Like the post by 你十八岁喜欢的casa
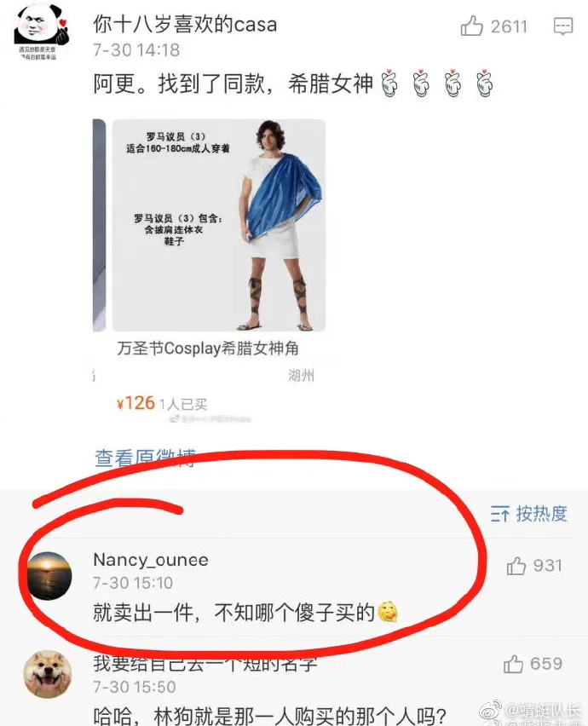Viewport: 588px width, 726px height. [472, 26]
